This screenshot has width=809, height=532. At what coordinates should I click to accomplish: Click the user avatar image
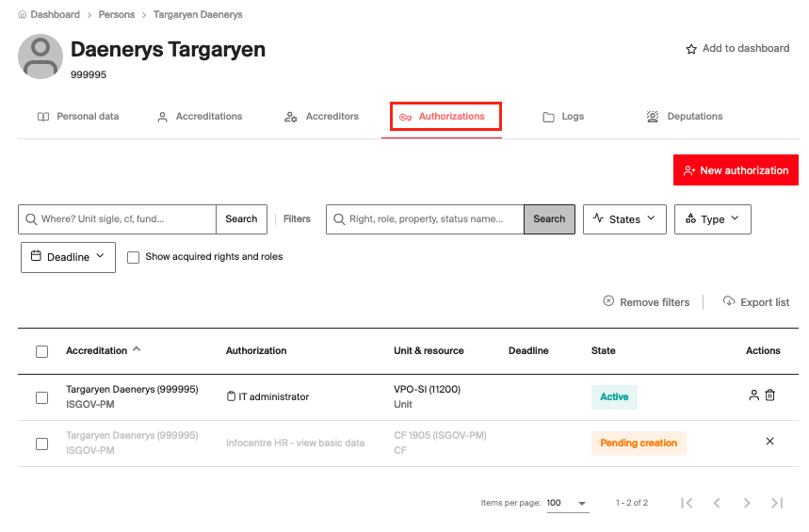[40, 56]
